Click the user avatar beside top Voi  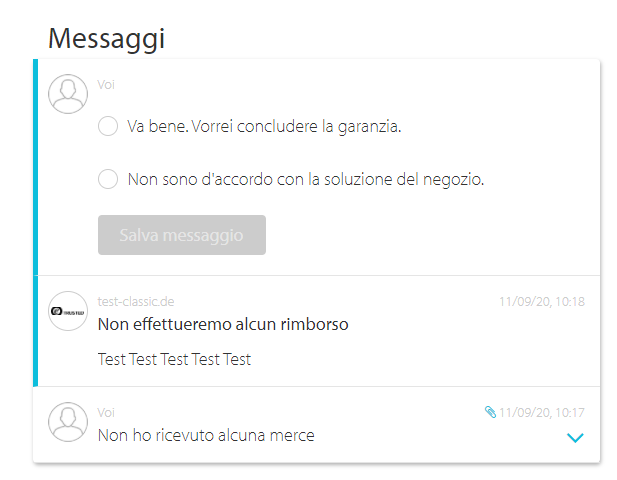[68, 94]
